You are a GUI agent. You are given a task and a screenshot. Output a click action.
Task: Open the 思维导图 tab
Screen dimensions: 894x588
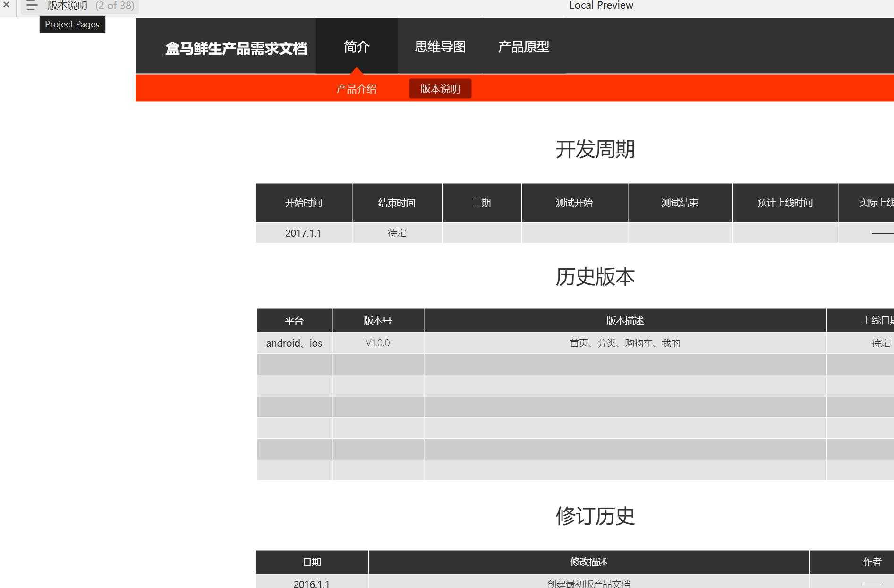click(440, 47)
